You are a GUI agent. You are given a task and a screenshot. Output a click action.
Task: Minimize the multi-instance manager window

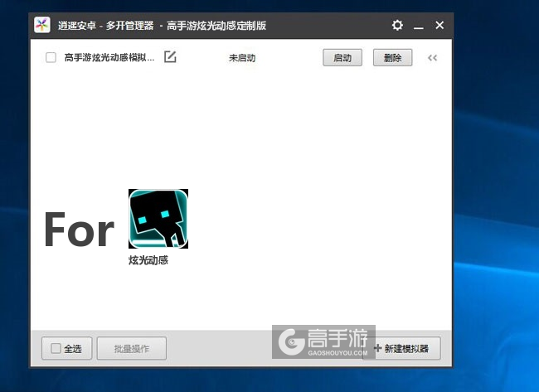tap(418, 26)
